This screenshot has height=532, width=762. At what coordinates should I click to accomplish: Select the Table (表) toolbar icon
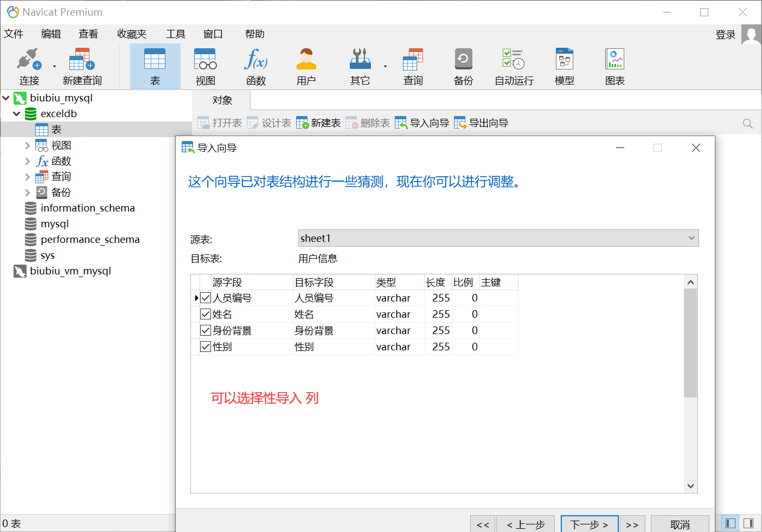click(x=155, y=66)
